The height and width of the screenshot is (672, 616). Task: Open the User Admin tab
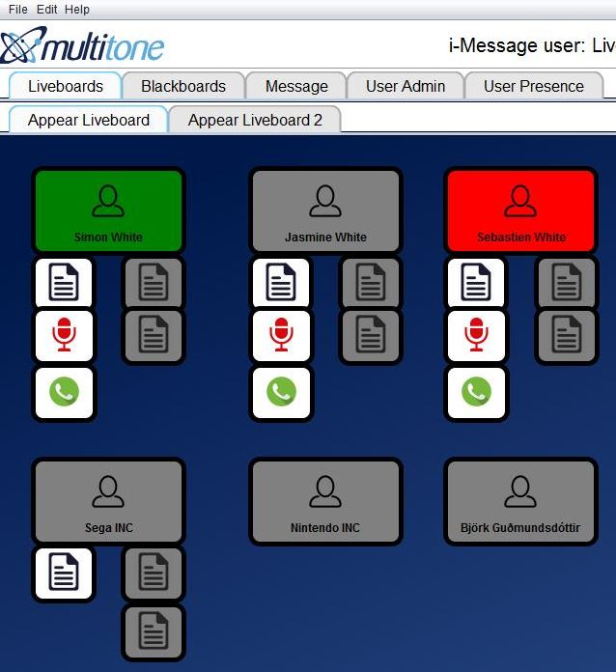click(x=406, y=86)
